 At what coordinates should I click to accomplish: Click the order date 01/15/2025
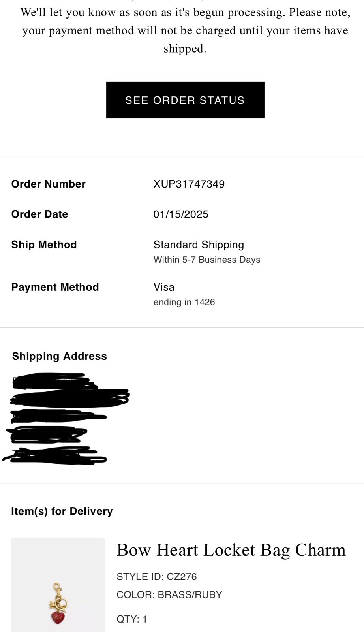click(x=181, y=214)
